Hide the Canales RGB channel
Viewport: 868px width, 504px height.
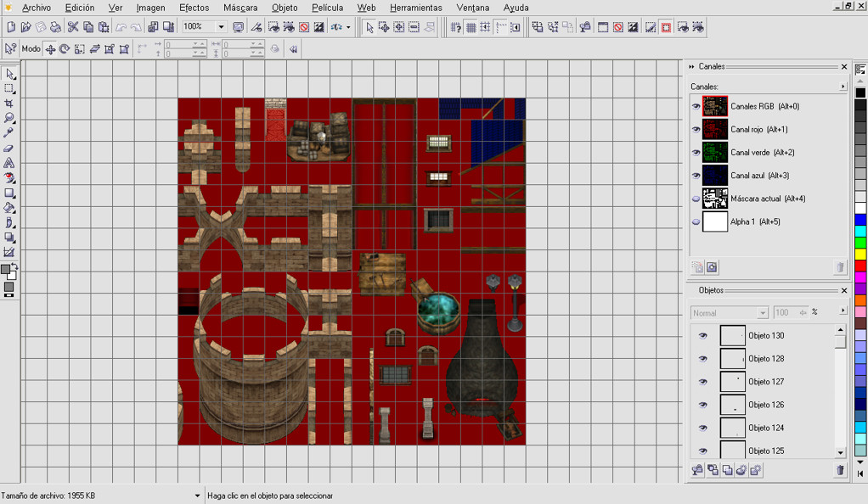pyautogui.click(x=696, y=106)
